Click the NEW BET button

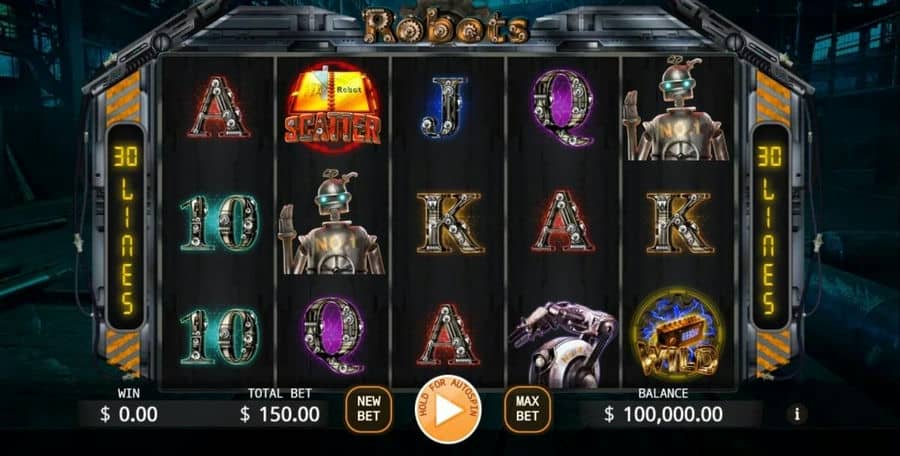tap(368, 408)
